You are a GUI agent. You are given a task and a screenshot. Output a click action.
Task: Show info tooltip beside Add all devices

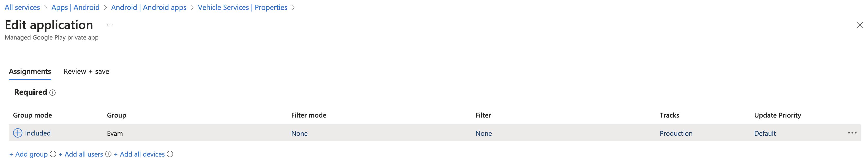(170, 154)
